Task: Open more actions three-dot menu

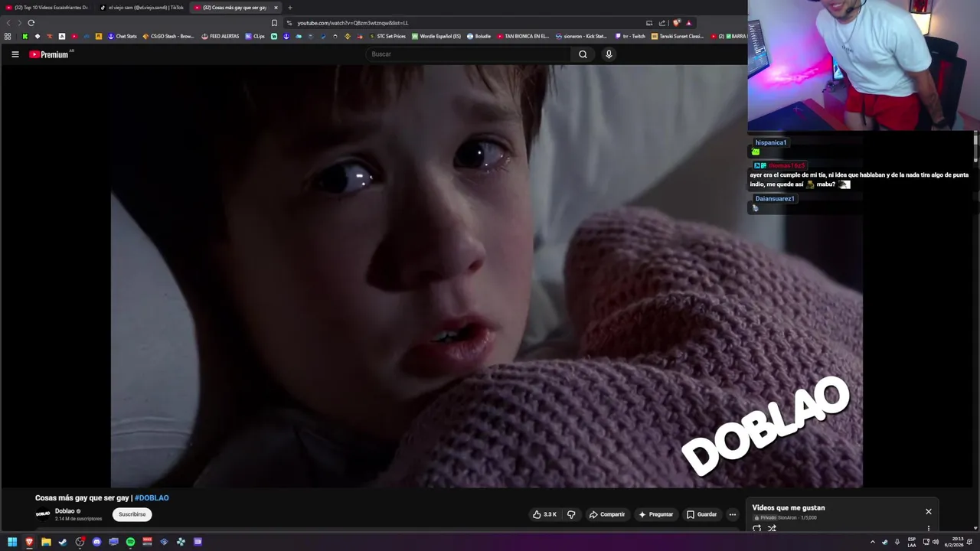Action: [x=732, y=514]
